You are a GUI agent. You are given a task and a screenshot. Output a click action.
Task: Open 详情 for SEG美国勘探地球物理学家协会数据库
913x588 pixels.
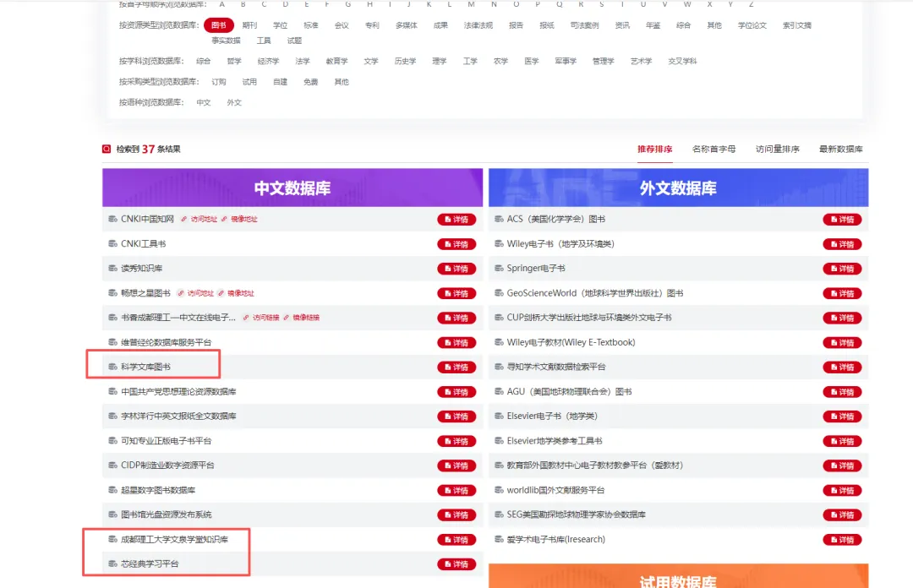coord(842,514)
